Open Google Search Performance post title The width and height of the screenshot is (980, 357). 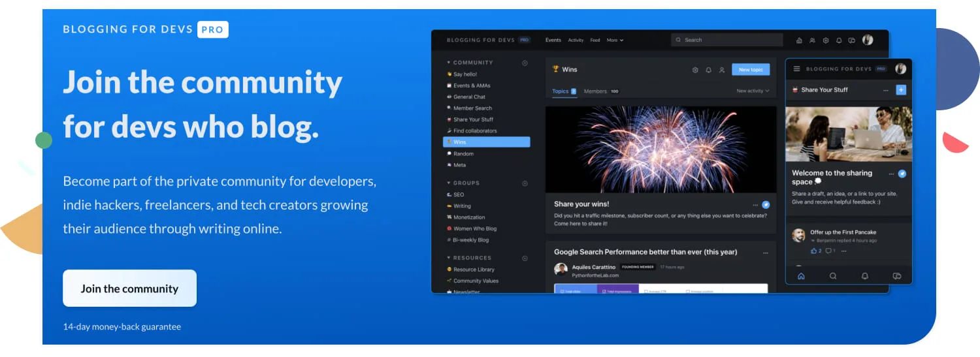pyautogui.click(x=645, y=252)
